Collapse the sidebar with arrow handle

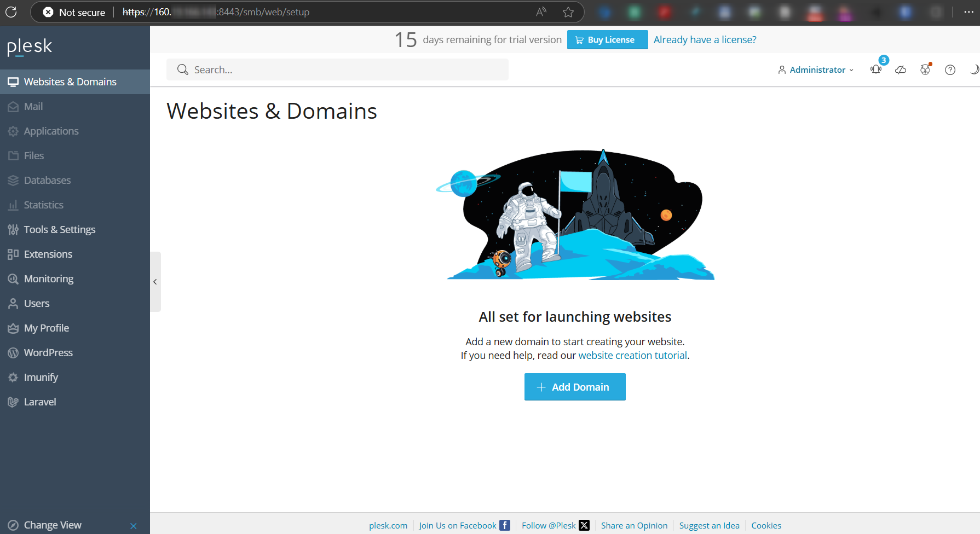pos(155,282)
